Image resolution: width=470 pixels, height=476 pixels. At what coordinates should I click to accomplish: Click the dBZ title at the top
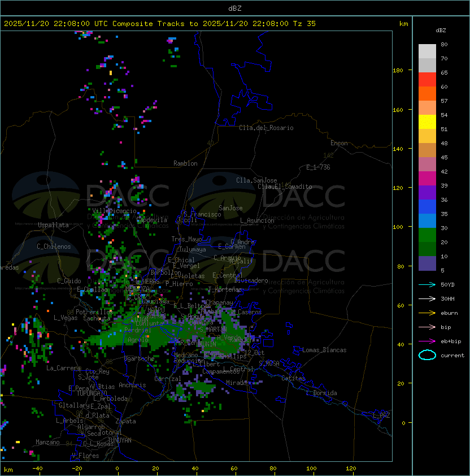[x=235, y=8]
